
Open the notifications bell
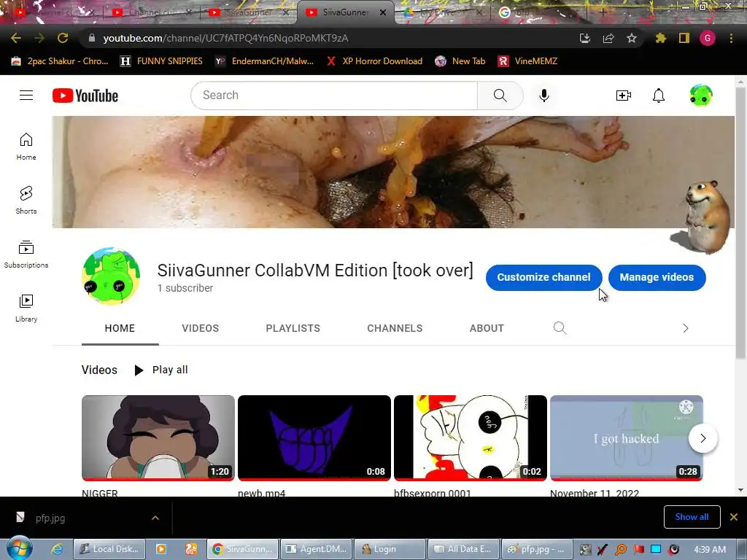tap(659, 96)
